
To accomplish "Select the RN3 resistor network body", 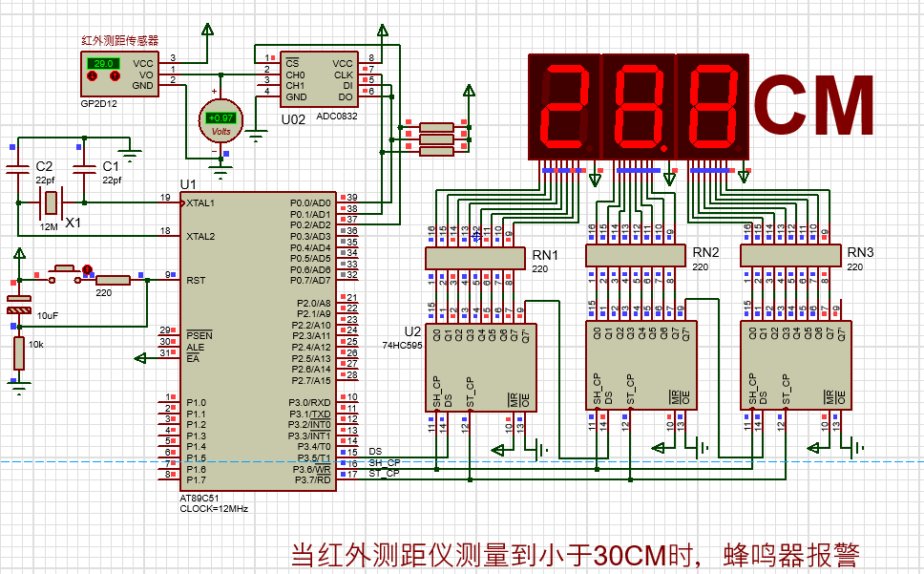I will (790, 255).
